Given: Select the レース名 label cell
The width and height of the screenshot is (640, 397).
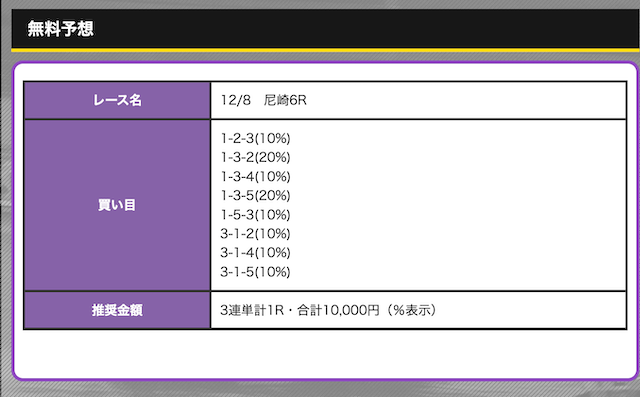Looking at the screenshot, I should coord(117,100).
